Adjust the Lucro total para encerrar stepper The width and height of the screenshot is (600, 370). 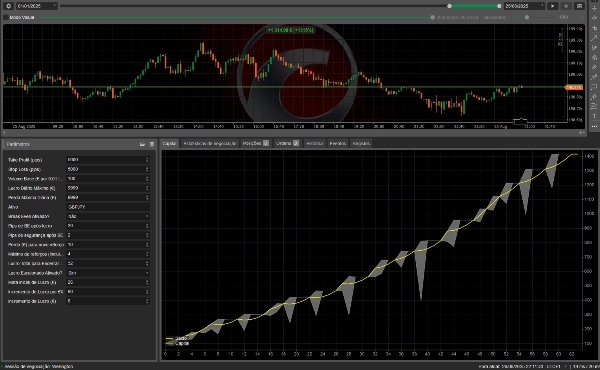pos(147,263)
